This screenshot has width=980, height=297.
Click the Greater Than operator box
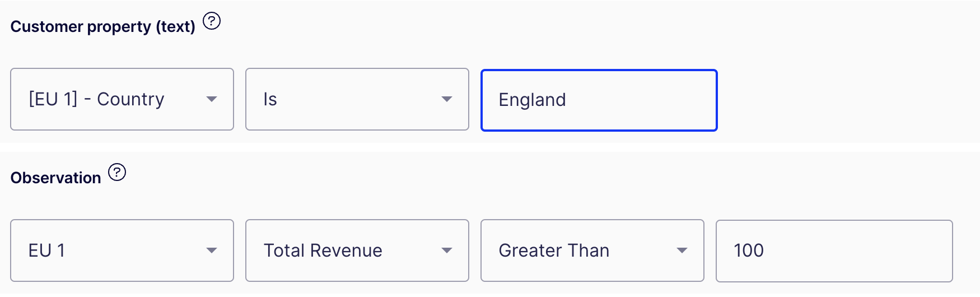point(592,250)
